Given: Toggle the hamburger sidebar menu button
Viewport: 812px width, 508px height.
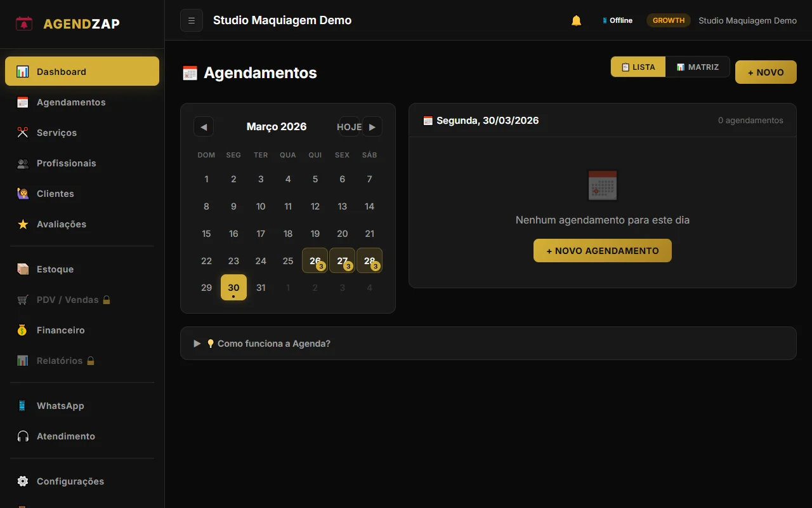Looking at the screenshot, I should [x=192, y=20].
